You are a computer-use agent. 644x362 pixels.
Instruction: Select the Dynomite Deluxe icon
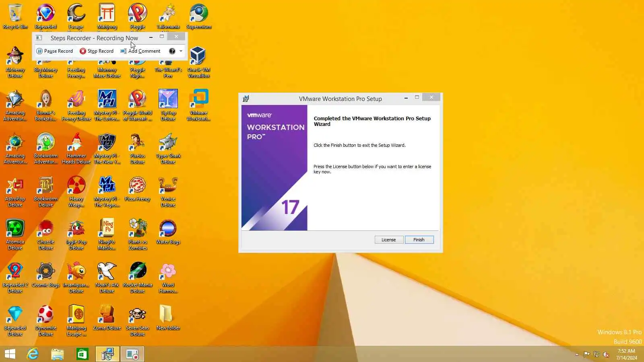click(46, 321)
